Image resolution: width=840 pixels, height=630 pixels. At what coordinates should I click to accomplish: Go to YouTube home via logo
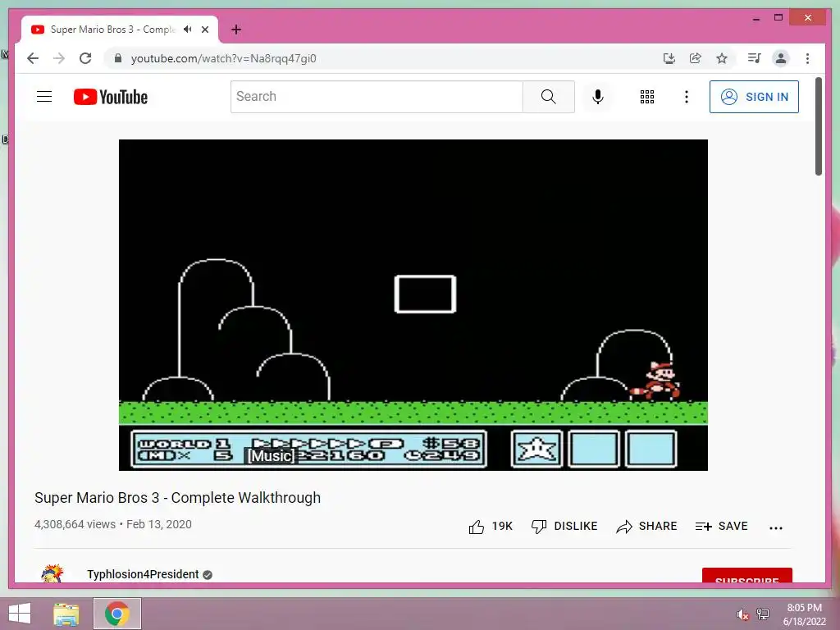111,97
